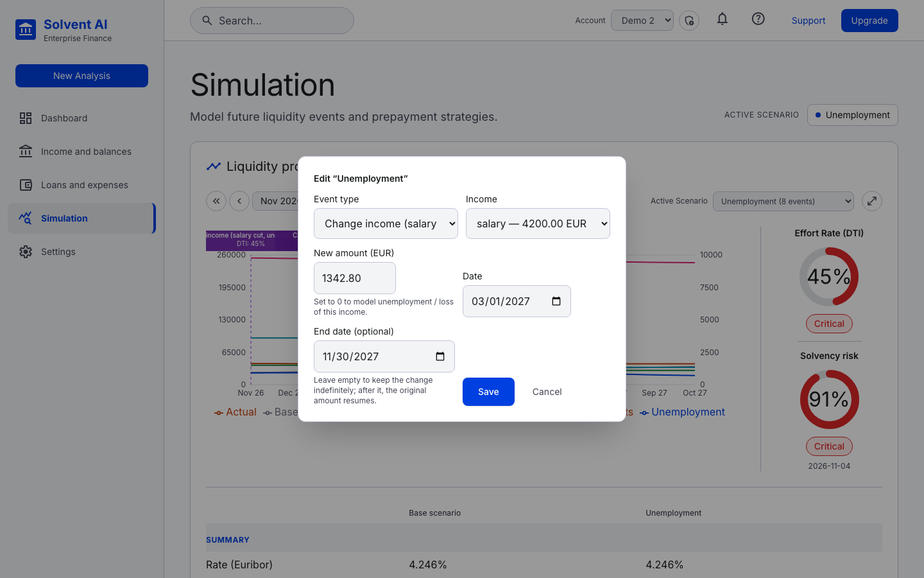Viewport: 924px width, 578px height.
Task: Open the Event type dropdown
Action: pos(386,223)
